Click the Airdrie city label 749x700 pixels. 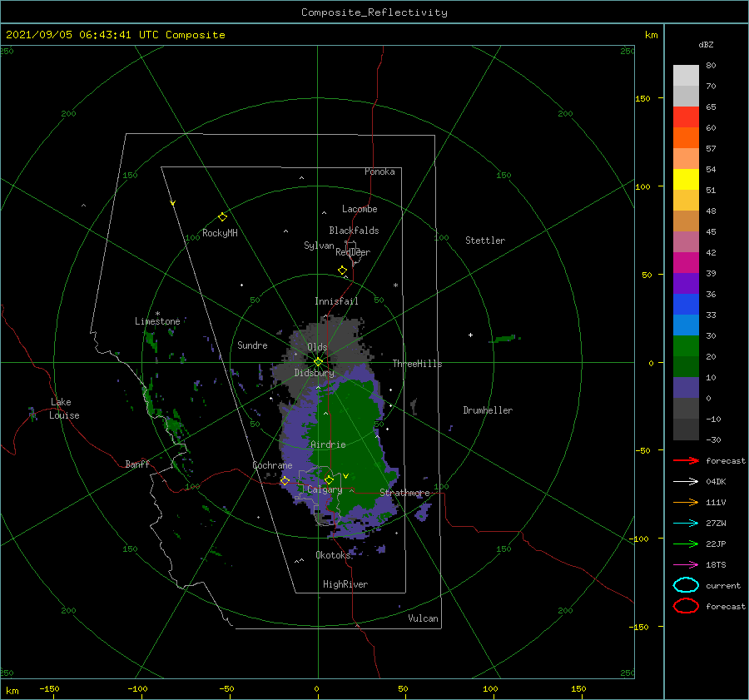[328, 444]
